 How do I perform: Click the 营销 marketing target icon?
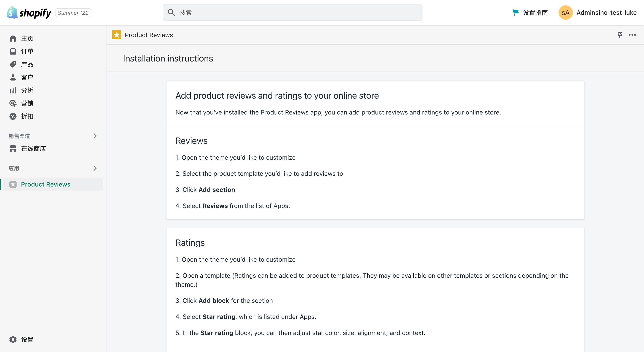[x=13, y=103]
